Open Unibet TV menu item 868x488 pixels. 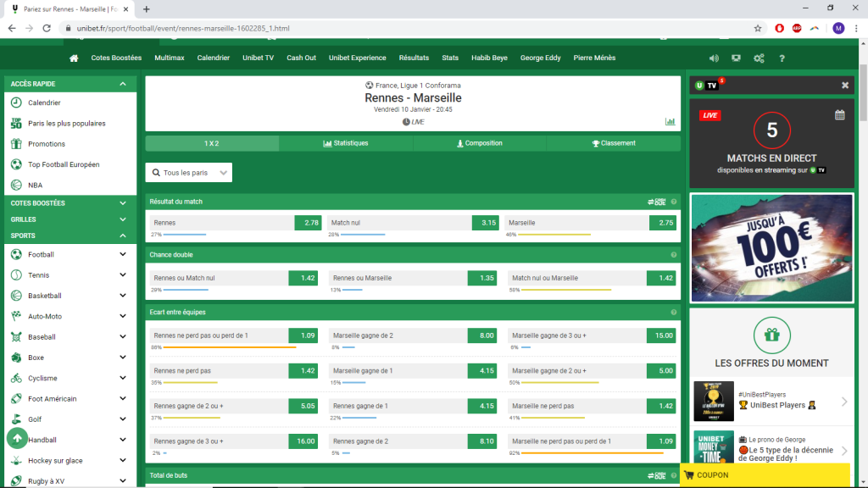tap(258, 58)
